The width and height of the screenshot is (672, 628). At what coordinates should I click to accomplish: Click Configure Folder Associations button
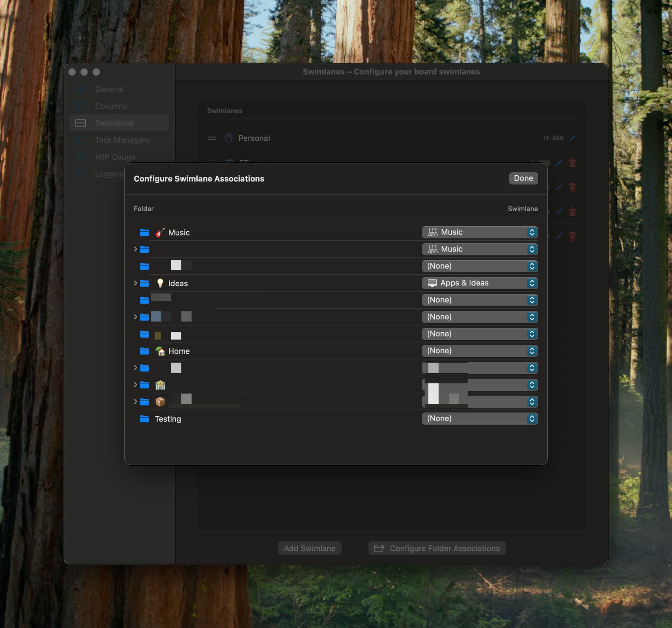[437, 548]
